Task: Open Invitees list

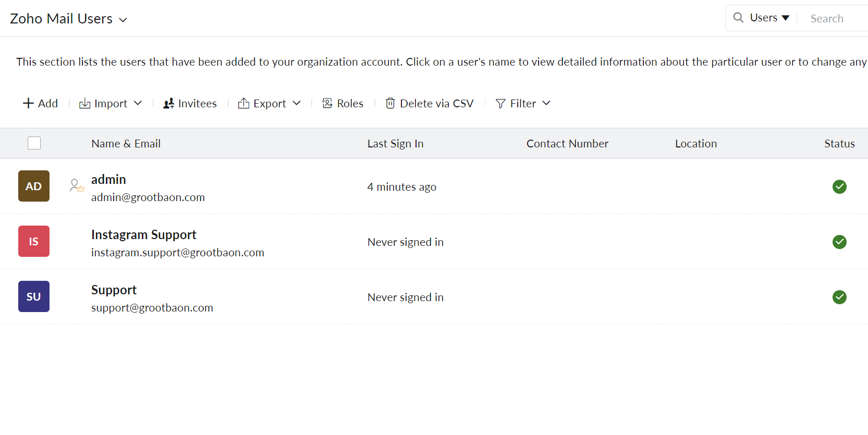Action: 198,104
